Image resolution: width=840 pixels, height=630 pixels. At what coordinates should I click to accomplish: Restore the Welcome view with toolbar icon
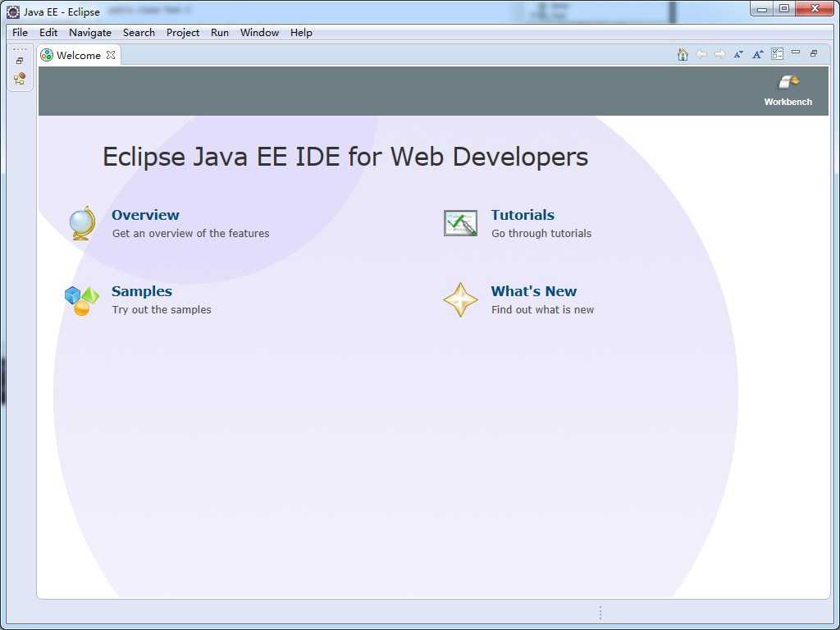coord(814,53)
